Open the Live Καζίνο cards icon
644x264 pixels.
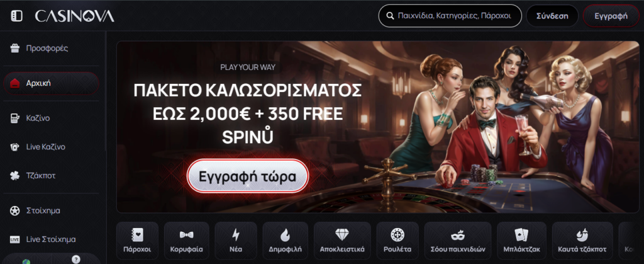15,147
